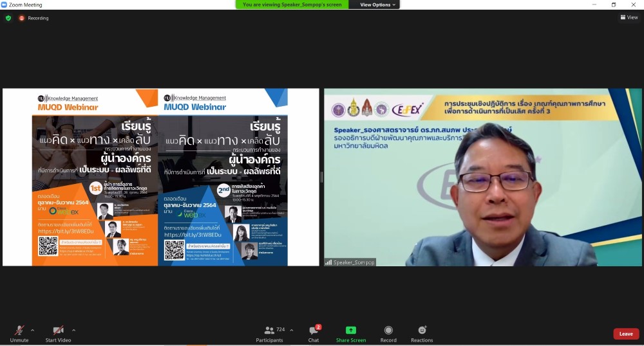This screenshot has width=644, height=346.
Task: Click the speaker's video thumbnail
Action: (x=483, y=177)
